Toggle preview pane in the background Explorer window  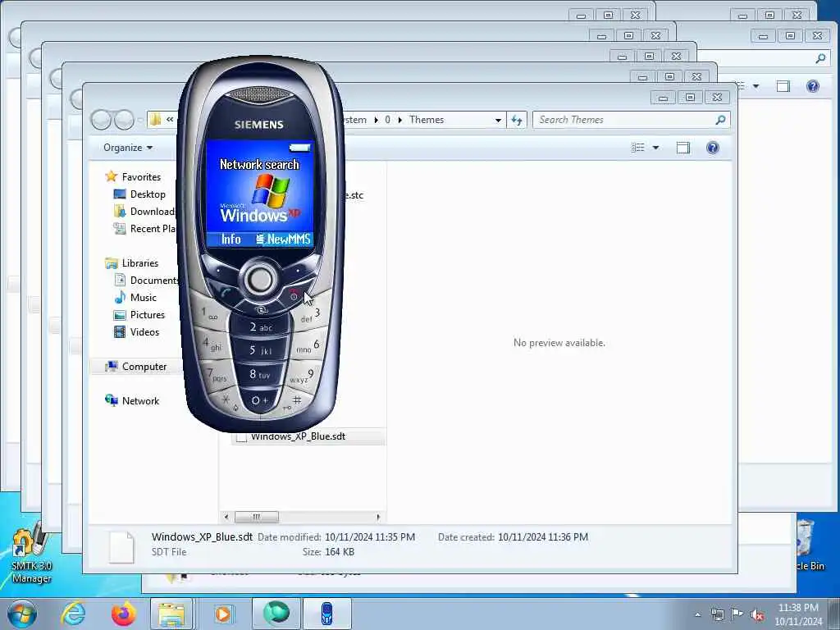click(783, 85)
